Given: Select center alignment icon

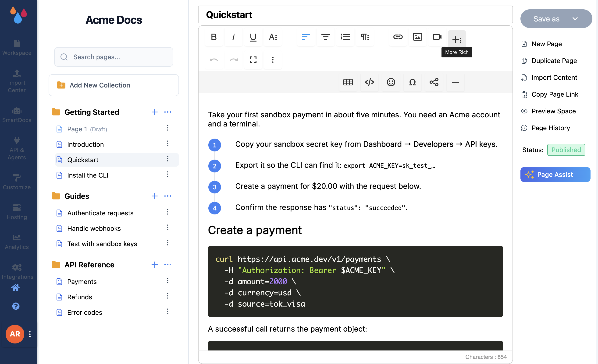Looking at the screenshot, I should (325, 37).
